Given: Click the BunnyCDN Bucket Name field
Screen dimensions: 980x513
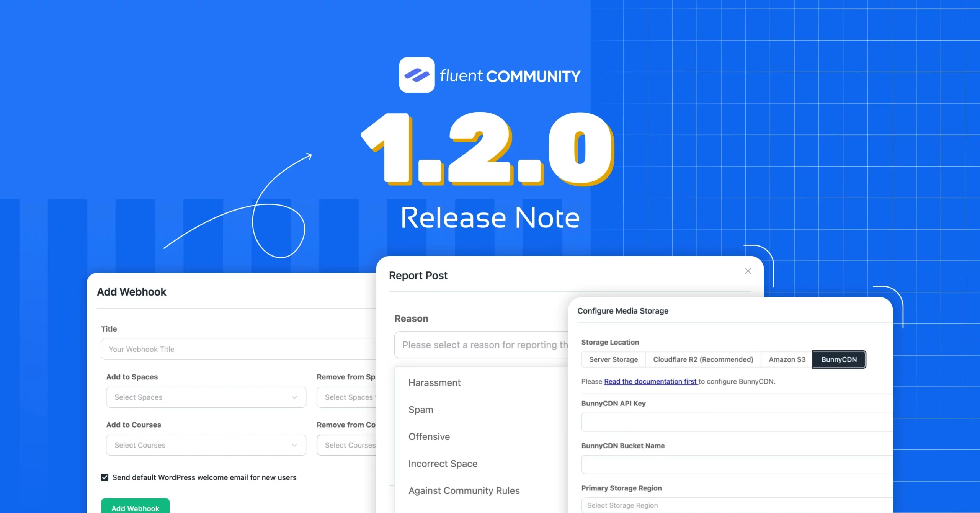Looking at the screenshot, I should point(737,465).
